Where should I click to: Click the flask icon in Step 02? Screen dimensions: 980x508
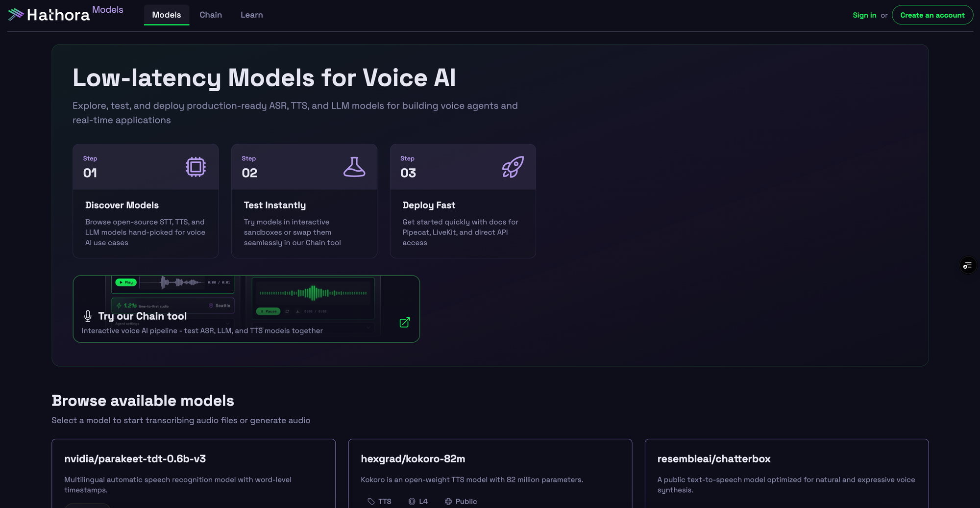[x=354, y=167]
